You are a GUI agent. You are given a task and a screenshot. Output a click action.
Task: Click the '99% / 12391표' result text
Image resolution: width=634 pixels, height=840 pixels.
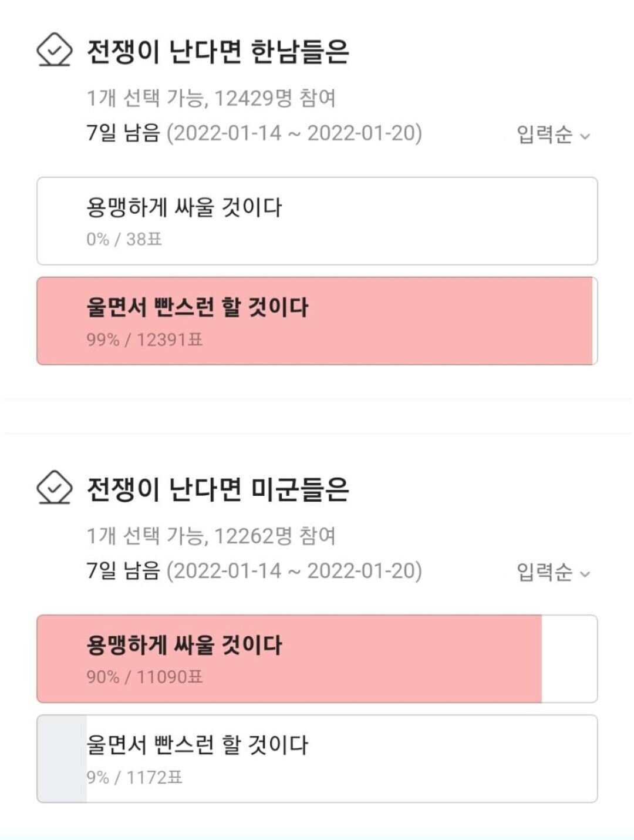click(x=144, y=340)
